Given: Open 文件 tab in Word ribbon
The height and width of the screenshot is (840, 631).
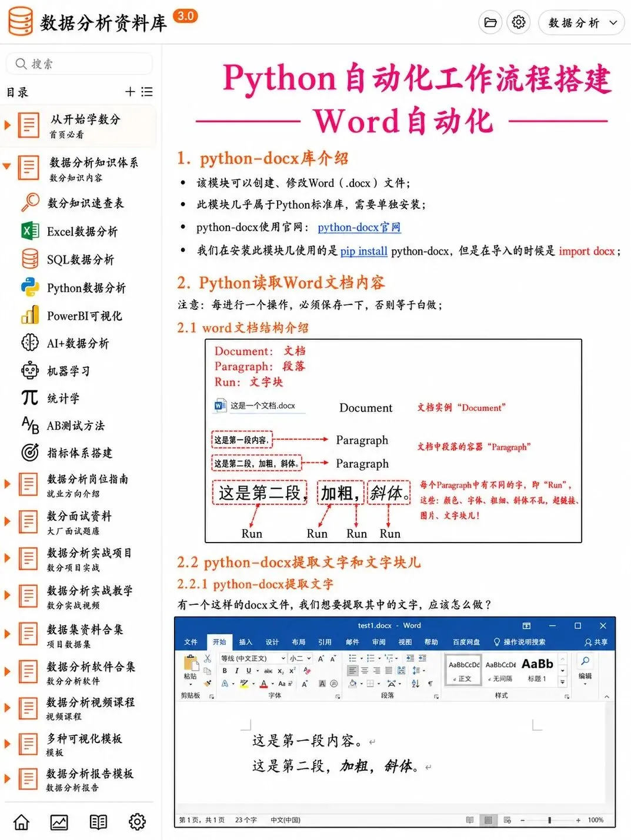Looking at the screenshot, I should tap(191, 642).
